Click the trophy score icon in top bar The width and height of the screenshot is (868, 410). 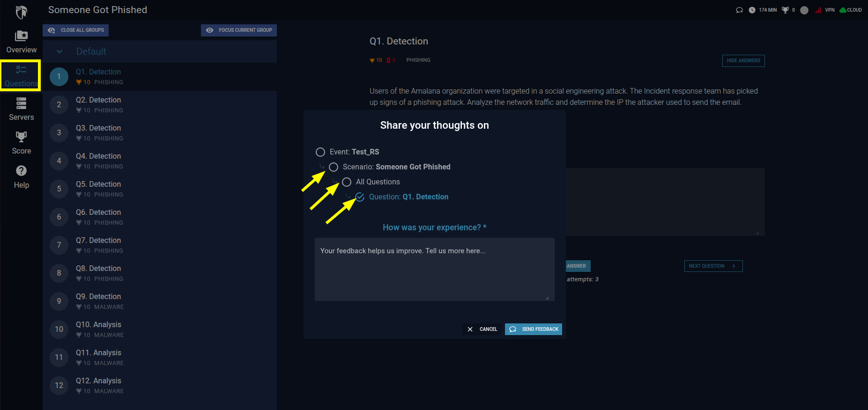click(x=786, y=10)
